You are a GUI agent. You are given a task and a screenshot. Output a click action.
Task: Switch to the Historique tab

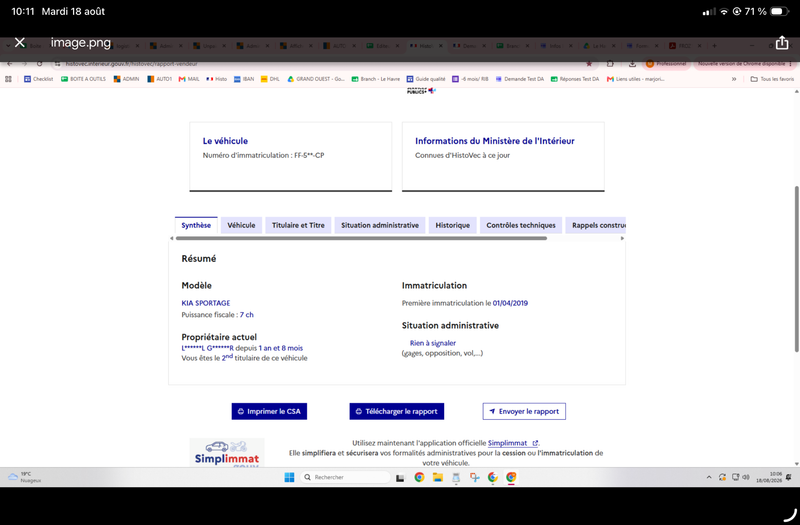pyautogui.click(x=453, y=225)
